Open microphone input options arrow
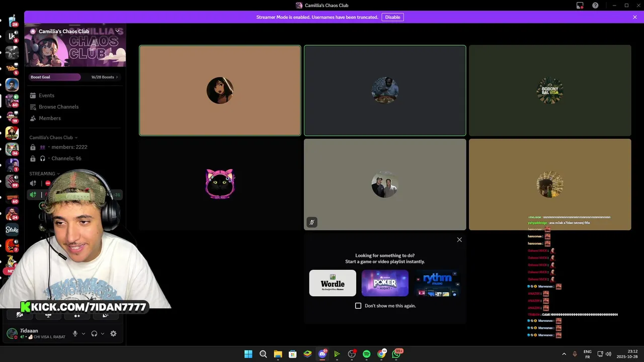The height and width of the screenshot is (362, 644). click(84, 333)
